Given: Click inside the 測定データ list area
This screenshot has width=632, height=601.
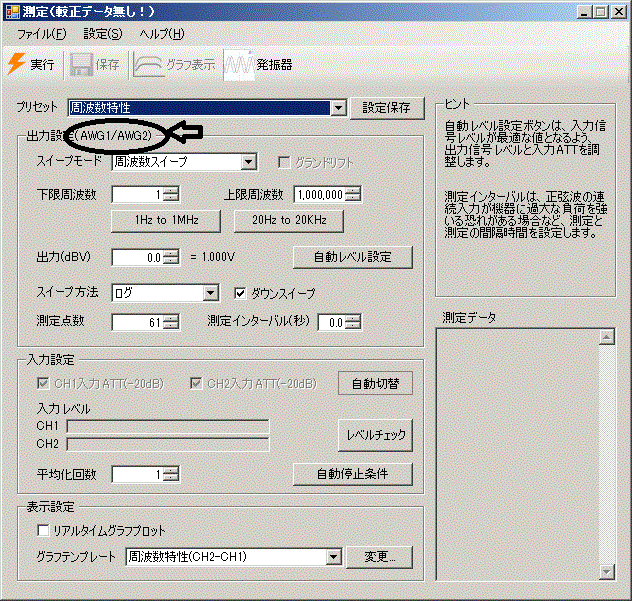Looking at the screenshot, I should [x=518, y=454].
